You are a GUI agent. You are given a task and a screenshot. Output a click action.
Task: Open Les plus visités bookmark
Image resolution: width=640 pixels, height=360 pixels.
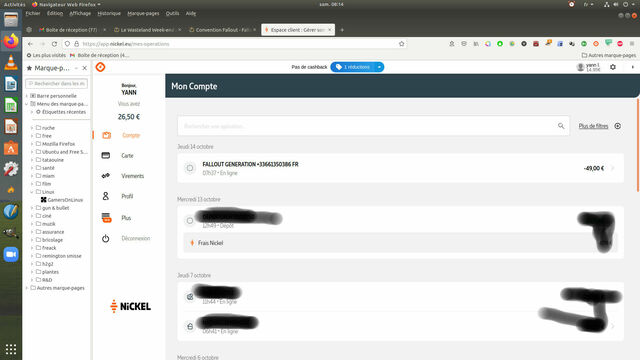[46, 55]
